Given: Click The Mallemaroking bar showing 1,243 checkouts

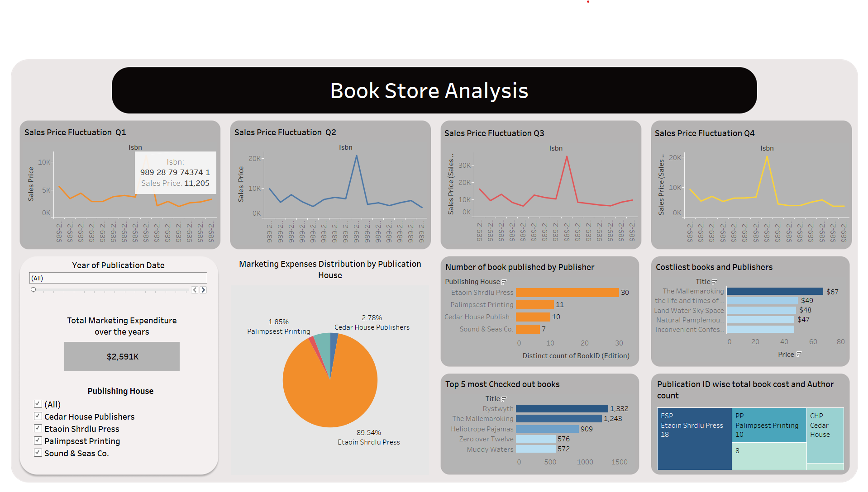Looking at the screenshot, I should [559, 419].
